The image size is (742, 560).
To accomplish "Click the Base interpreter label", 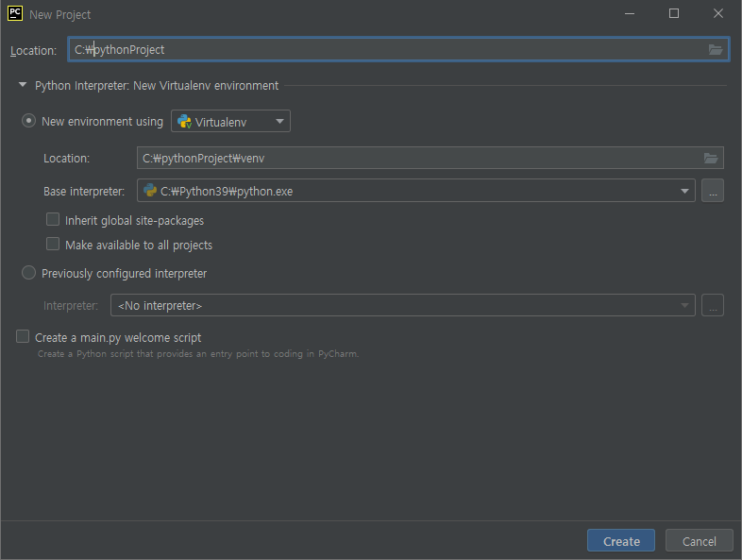I will click(x=84, y=192).
